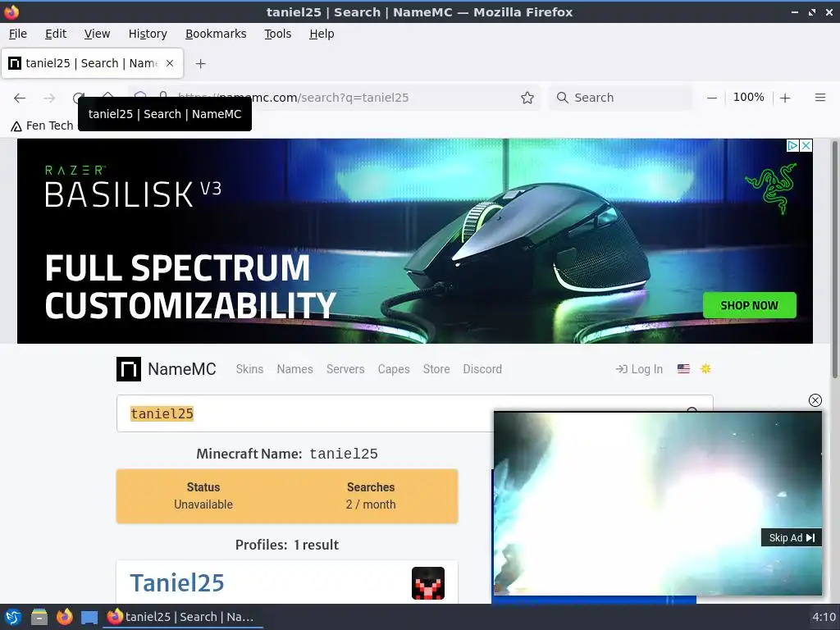Image resolution: width=840 pixels, height=630 pixels.
Task: Open the File menu
Action: click(18, 34)
